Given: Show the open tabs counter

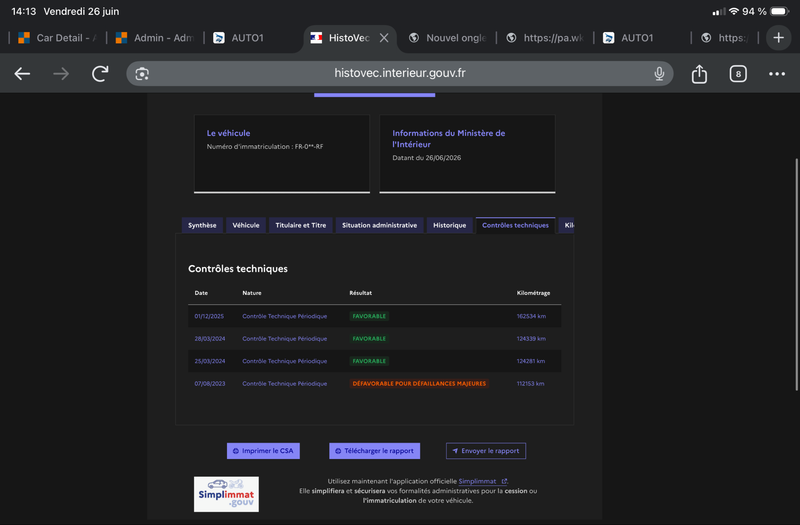Looking at the screenshot, I should click(x=738, y=74).
